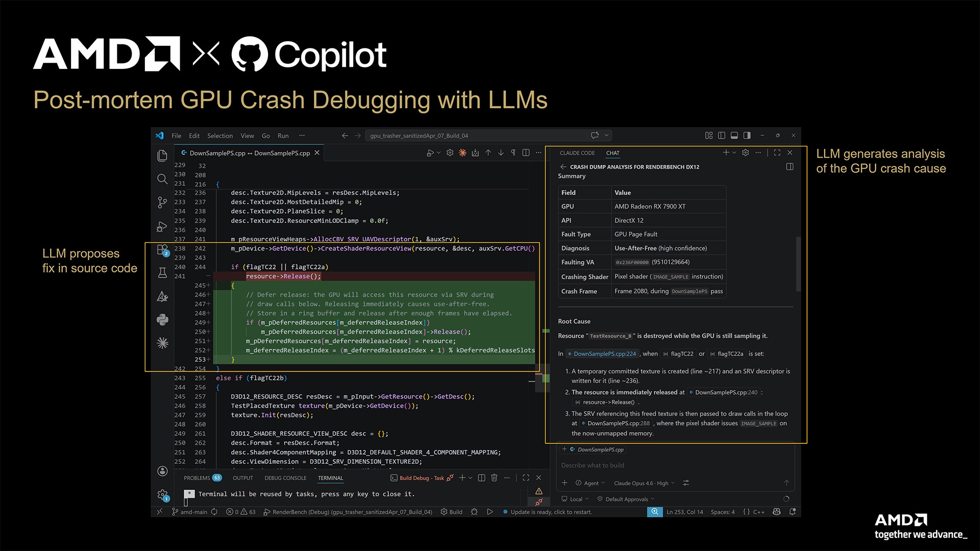This screenshot has width=980, height=551.
Task: Open run or debug dropdown arrow in editor toolbar
Action: coord(438,153)
